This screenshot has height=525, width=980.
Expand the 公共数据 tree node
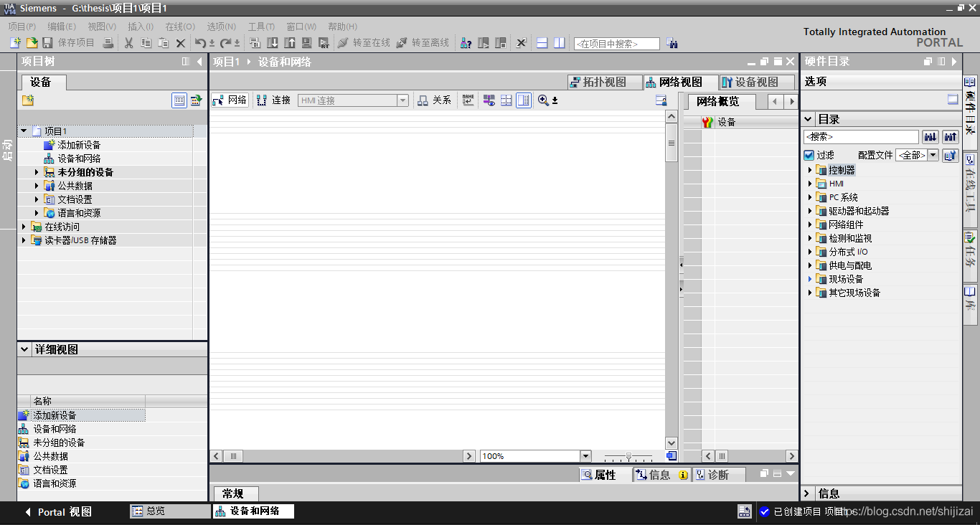(x=37, y=186)
